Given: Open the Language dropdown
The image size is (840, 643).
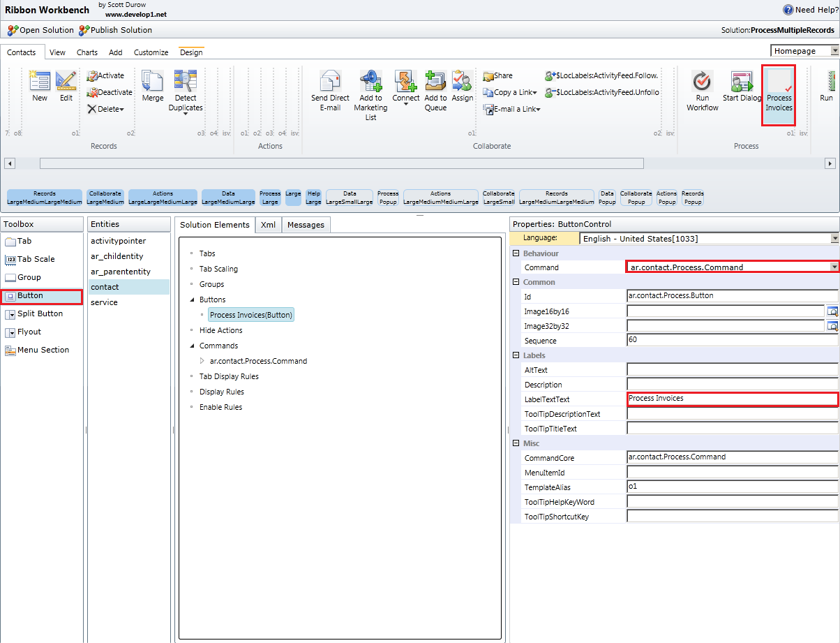Looking at the screenshot, I should coord(834,238).
